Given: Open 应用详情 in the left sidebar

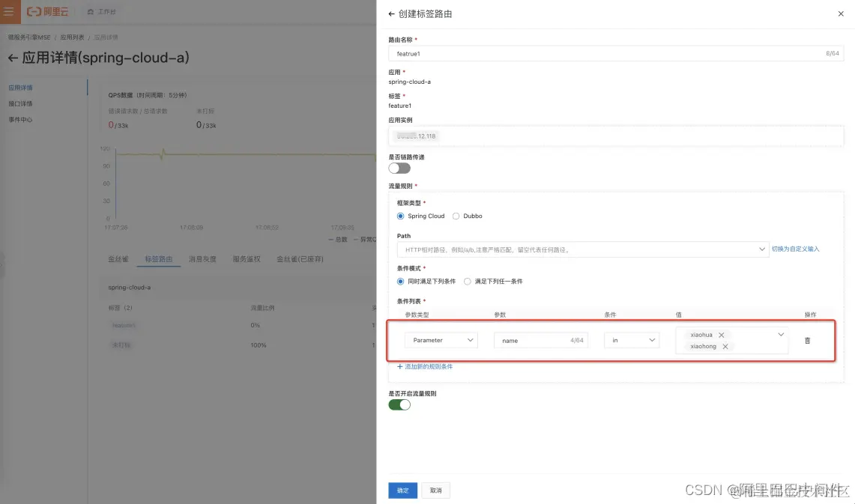Looking at the screenshot, I should (x=20, y=88).
